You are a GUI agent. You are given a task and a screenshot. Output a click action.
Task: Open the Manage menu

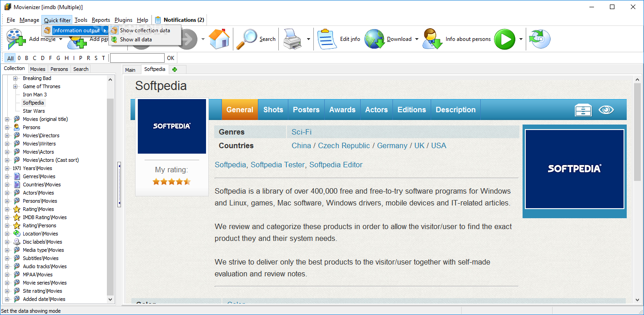coord(29,20)
